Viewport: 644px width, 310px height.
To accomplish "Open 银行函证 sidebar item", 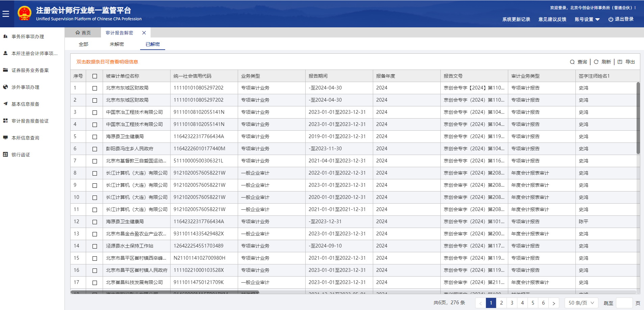I will [21, 155].
